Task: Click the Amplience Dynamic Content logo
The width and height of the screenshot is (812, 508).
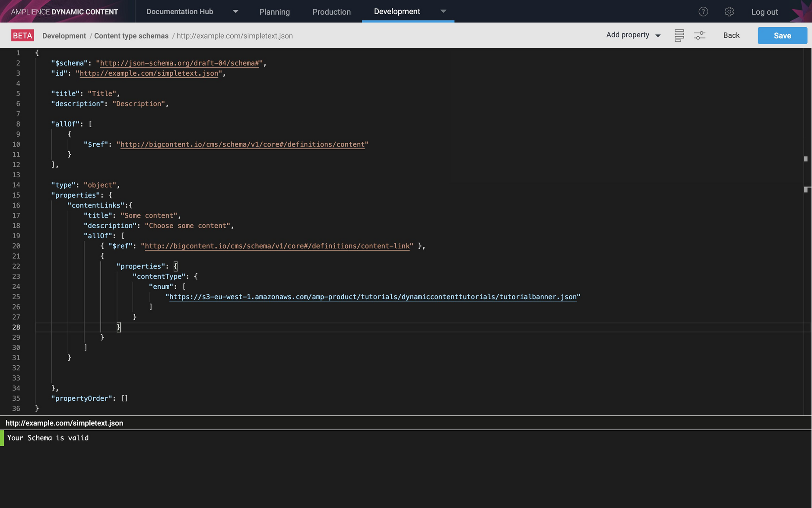Action: [64, 12]
